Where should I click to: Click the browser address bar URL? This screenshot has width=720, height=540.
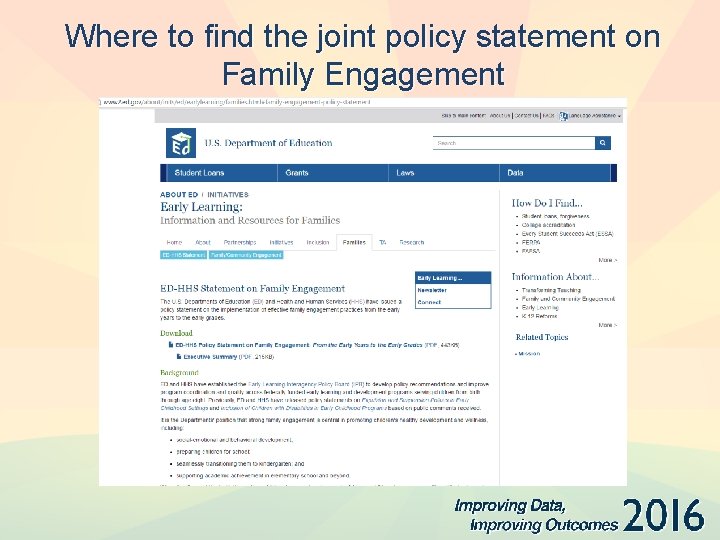237,102
